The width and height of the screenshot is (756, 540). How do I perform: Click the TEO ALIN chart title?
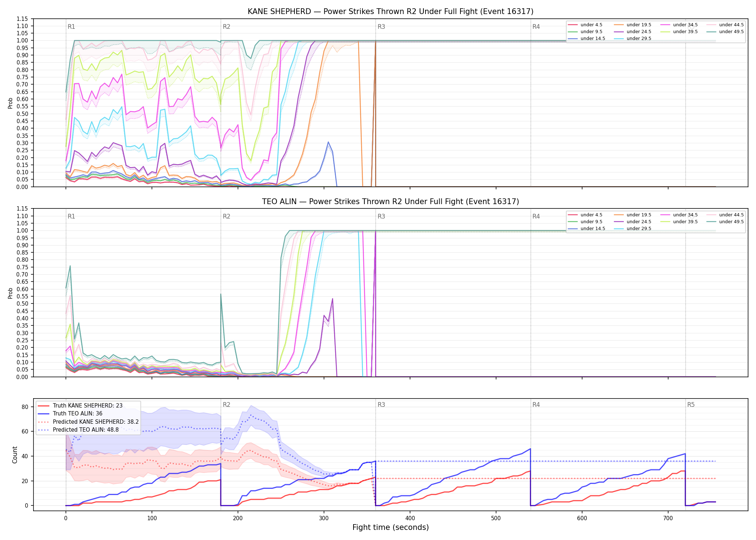391,202
